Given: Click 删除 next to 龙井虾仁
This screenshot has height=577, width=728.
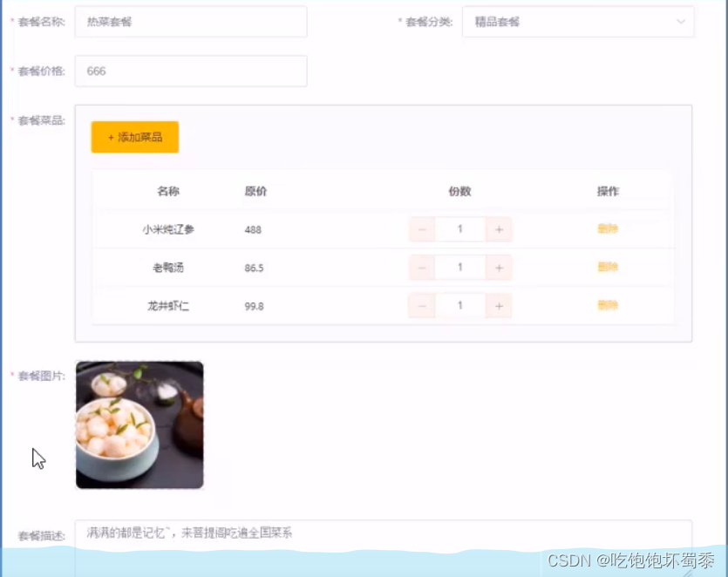Looking at the screenshot, I should (606, 305).
